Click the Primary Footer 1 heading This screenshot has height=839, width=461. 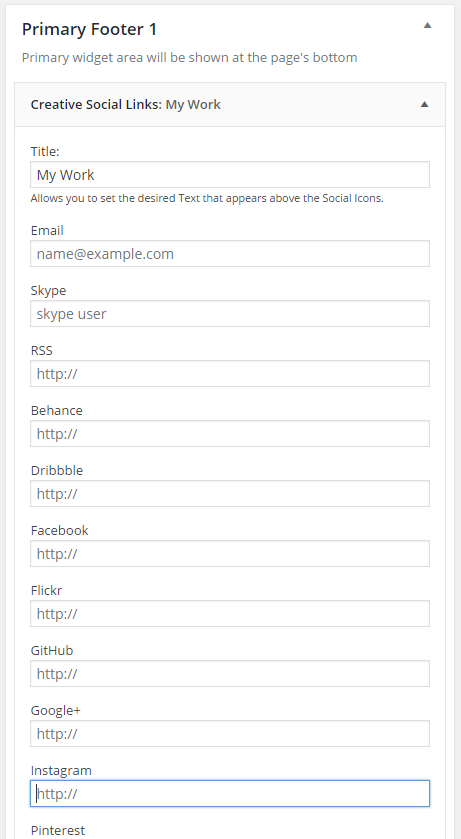click(x=89, y=29)
